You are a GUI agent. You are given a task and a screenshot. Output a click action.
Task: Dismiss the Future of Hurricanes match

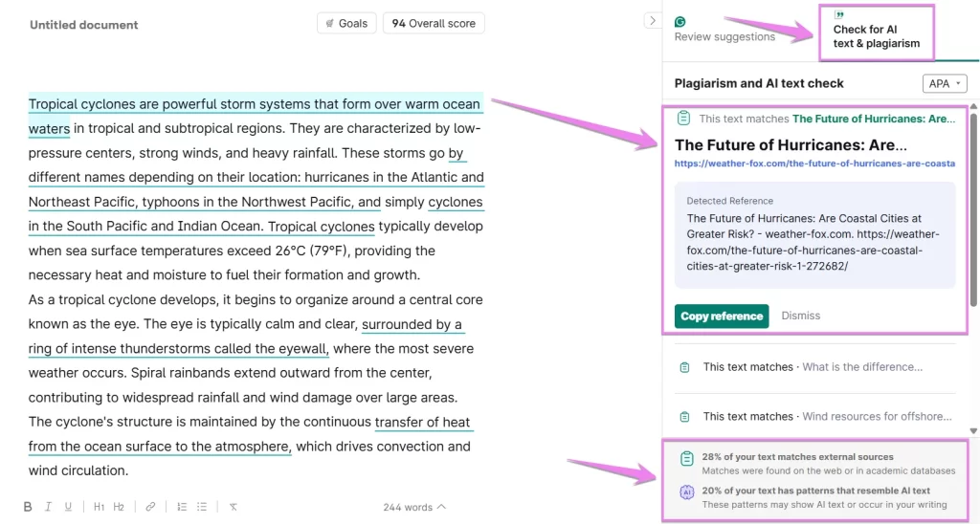[800, 316]
